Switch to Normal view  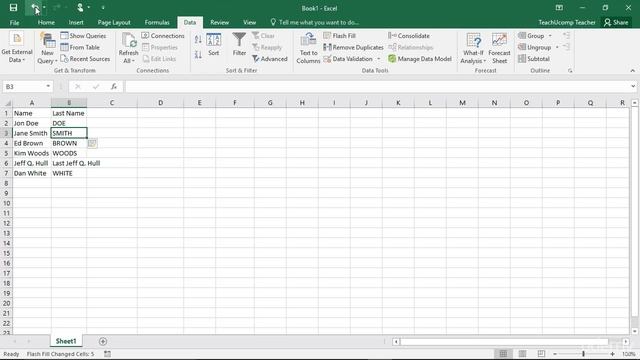point(503,354)
